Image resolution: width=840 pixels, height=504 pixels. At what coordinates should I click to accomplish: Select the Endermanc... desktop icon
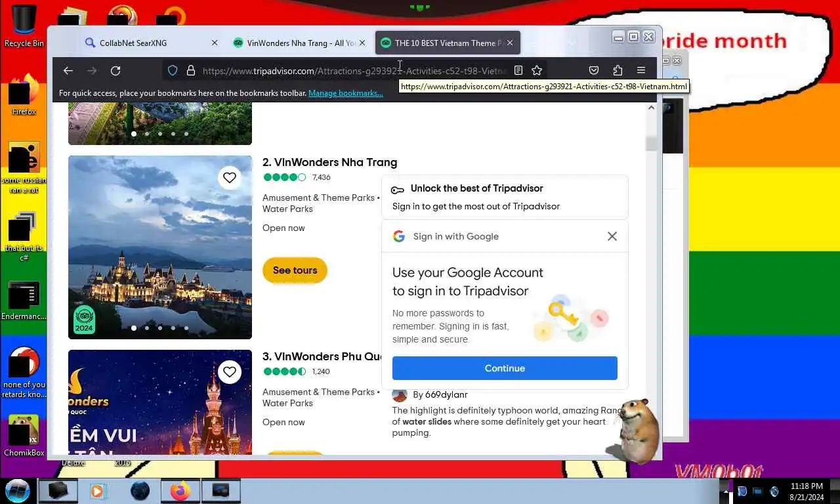(x=24, y=301)
